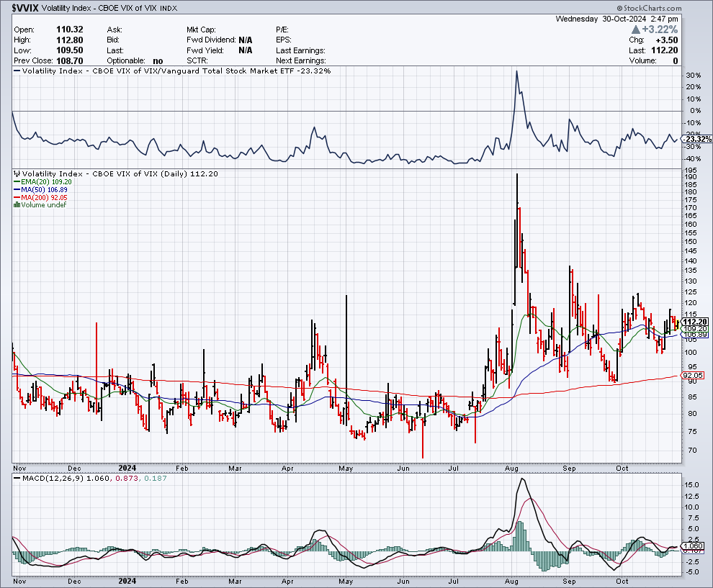Click the EMA(20) 109.20 legend entry
Viewport: 713px width, 588px height.
pyautogui.click(x=42, y=182)
